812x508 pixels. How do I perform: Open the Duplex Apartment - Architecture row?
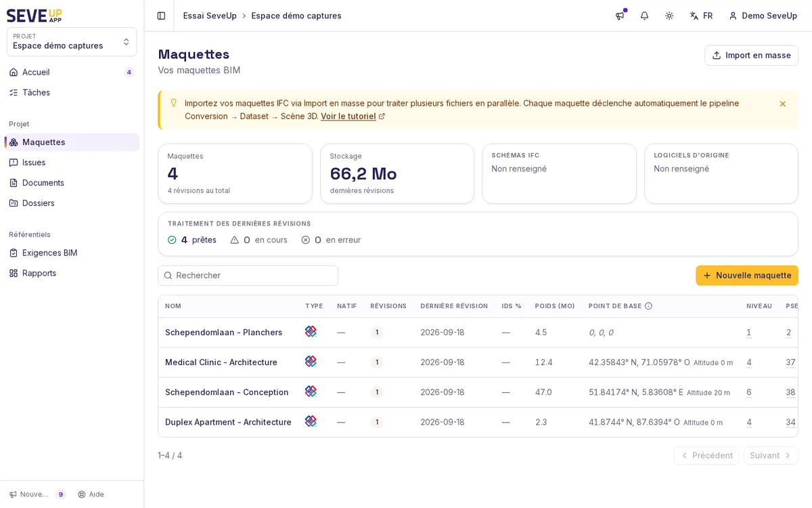(x=478, y=422)
